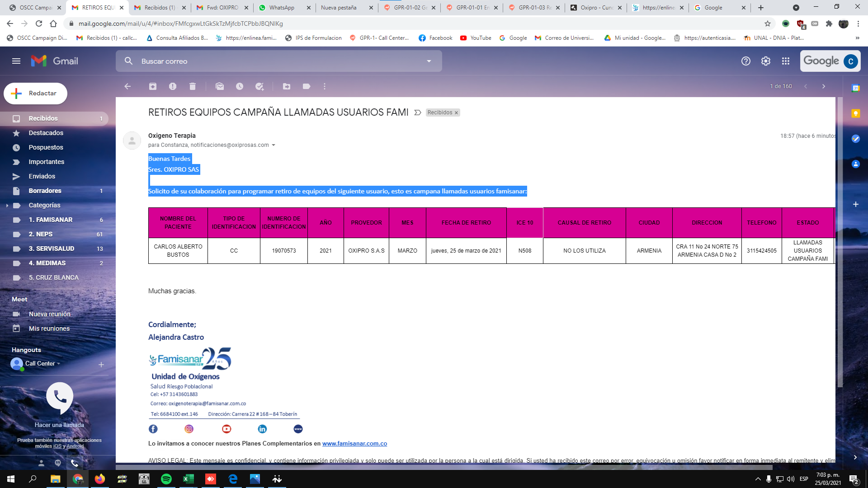Screen dimensions: 868x488
Task: Open tab search dropdown in Chrome
Action: point(796,8)
